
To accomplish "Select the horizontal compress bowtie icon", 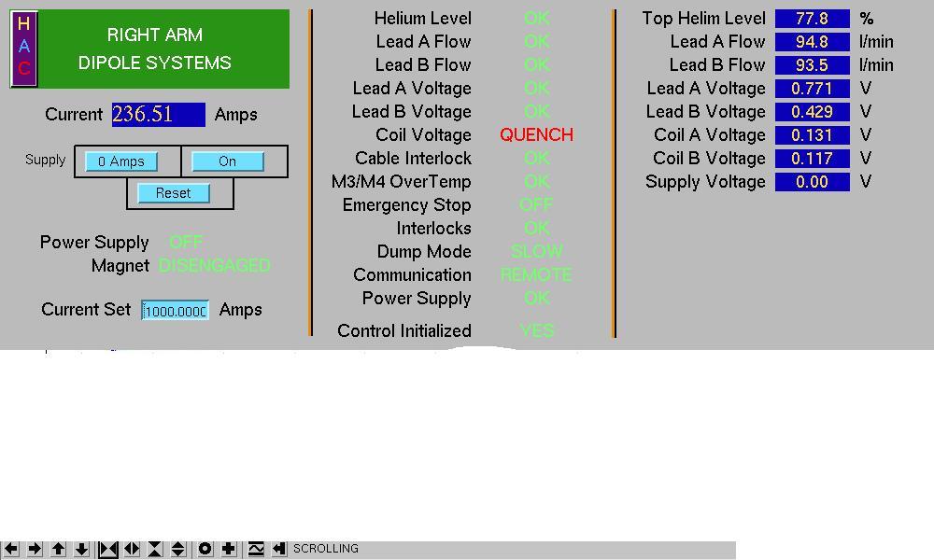I will point(107,549).
